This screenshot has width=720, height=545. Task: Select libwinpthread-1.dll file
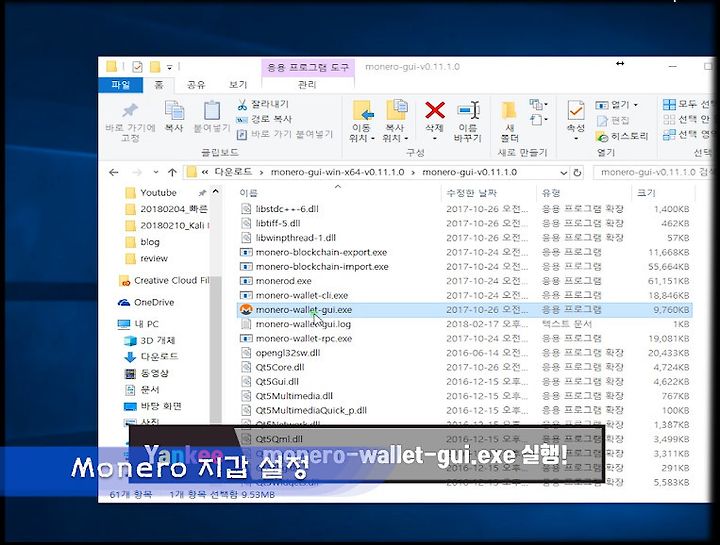[x=296, y=238]
